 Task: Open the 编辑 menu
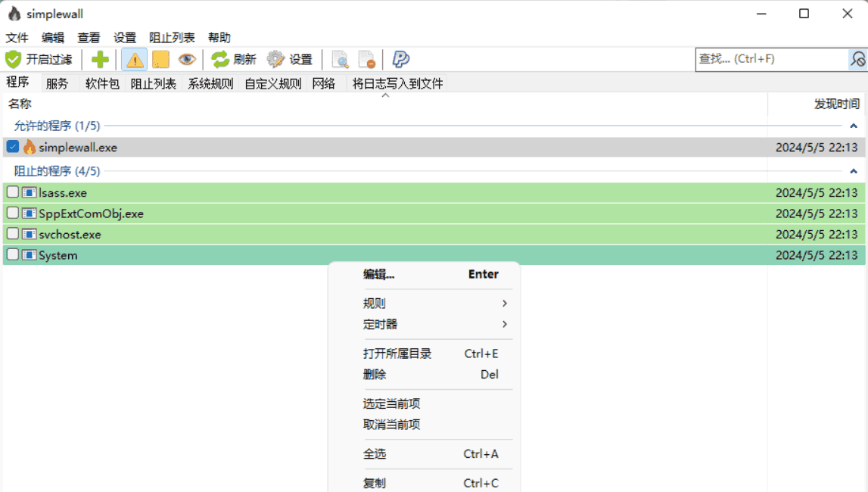point(53,38)
